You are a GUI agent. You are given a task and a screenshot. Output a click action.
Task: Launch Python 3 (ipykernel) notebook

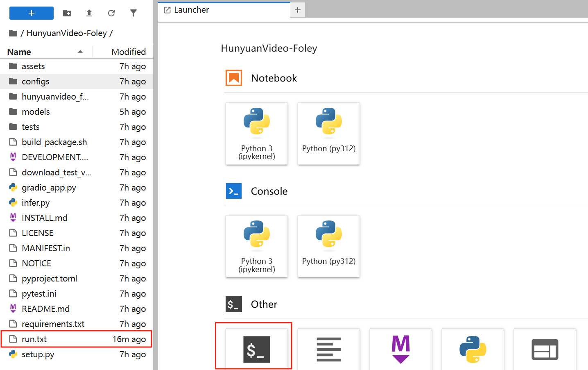tap(257, 134)
